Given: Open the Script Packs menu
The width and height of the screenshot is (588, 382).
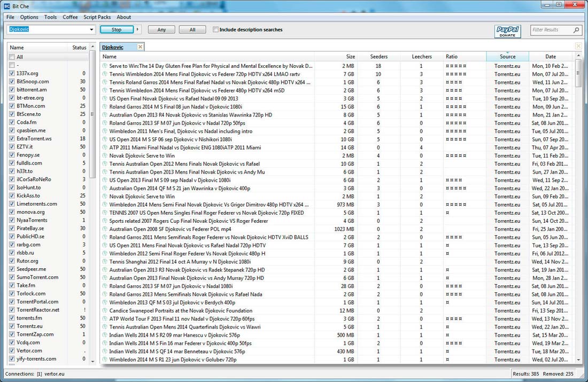Looking at the screenshot, I should click(x=97, y=17).
